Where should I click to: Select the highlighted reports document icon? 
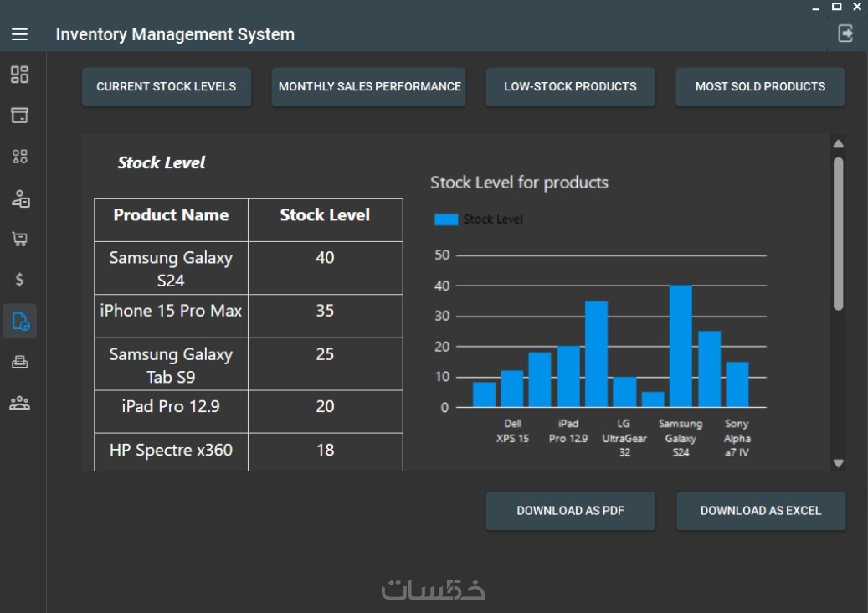pyautogui.click(x=20, y=322)
